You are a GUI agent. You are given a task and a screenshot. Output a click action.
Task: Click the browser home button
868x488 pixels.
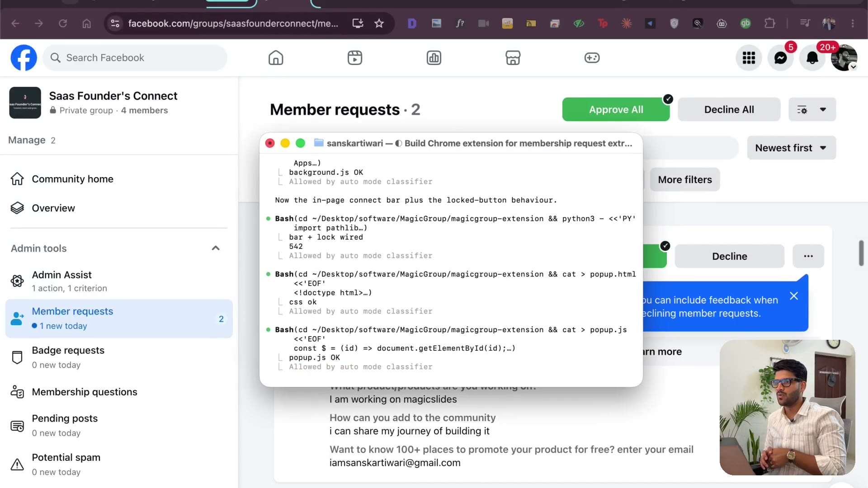coord(87,23)
